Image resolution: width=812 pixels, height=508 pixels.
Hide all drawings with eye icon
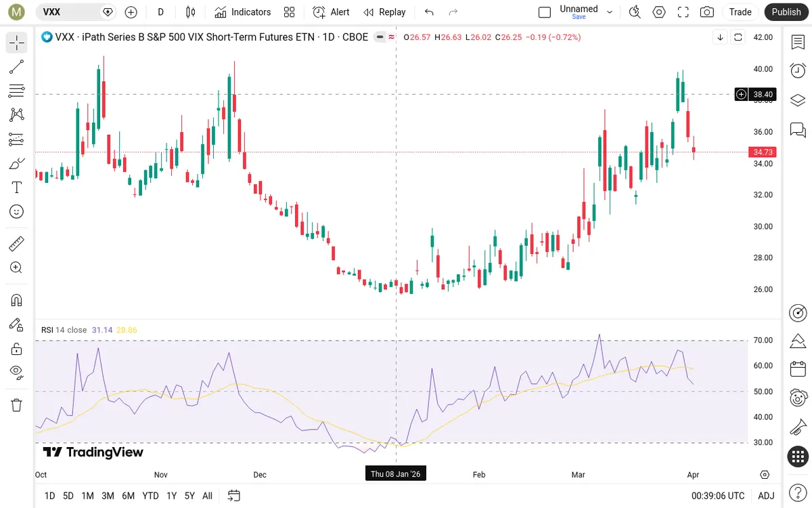coord(17,373)
